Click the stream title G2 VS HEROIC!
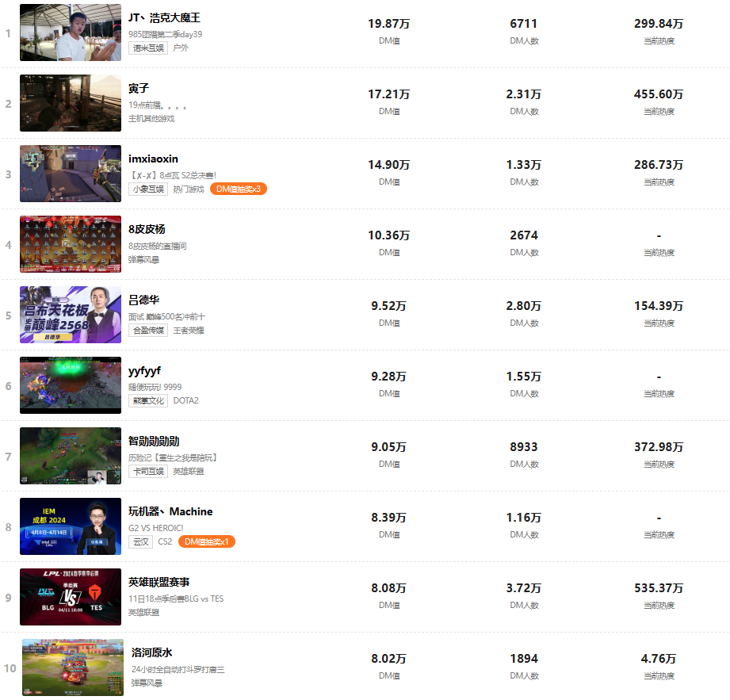Screen dimensions: 730x700 (156, 528)
